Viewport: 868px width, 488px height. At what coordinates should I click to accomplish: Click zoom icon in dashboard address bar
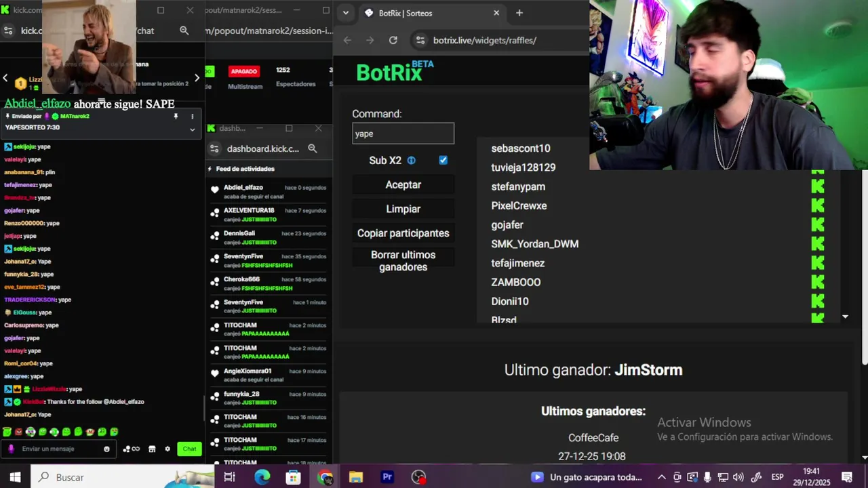pyautogui.click(x=312, y=148)
